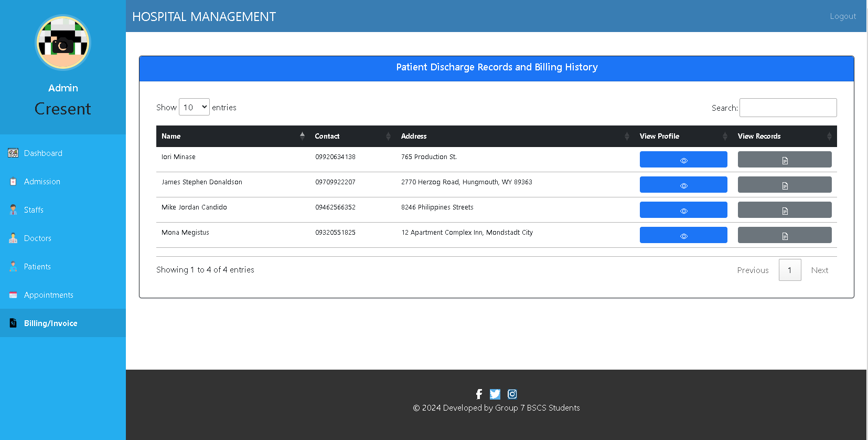The height and width of the screenshot is (440, 868).
Task: Select contact number 09462566352
Action: coord(335,207)
